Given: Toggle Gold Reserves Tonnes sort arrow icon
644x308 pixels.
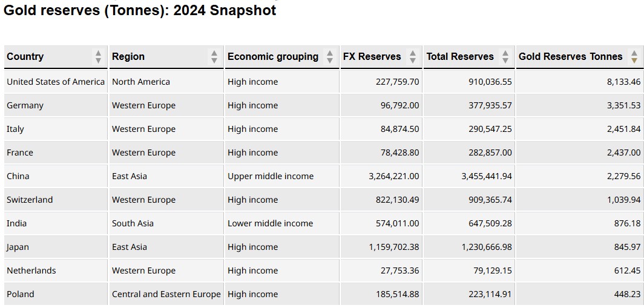Looking at the screenshot, I should 634,57.
